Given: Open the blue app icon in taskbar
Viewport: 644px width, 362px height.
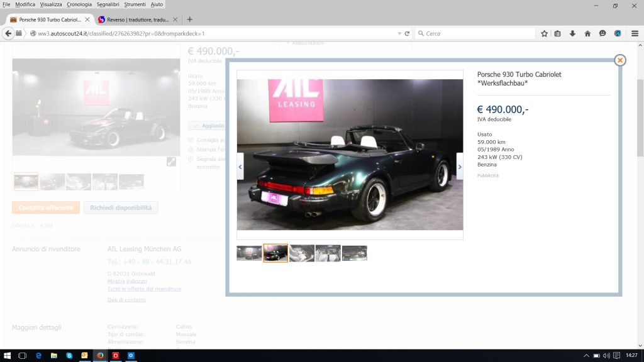Looking at the screenshot, I should 131,356.
